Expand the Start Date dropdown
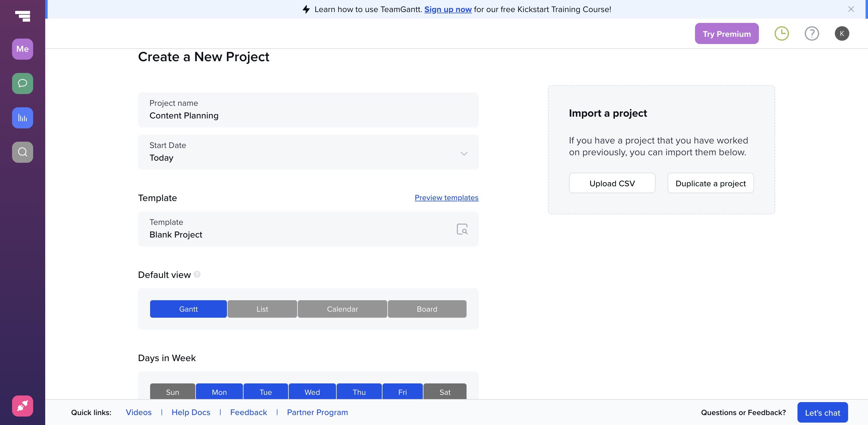The width and height of the screenshot is (868, 425). pos(464,153)
